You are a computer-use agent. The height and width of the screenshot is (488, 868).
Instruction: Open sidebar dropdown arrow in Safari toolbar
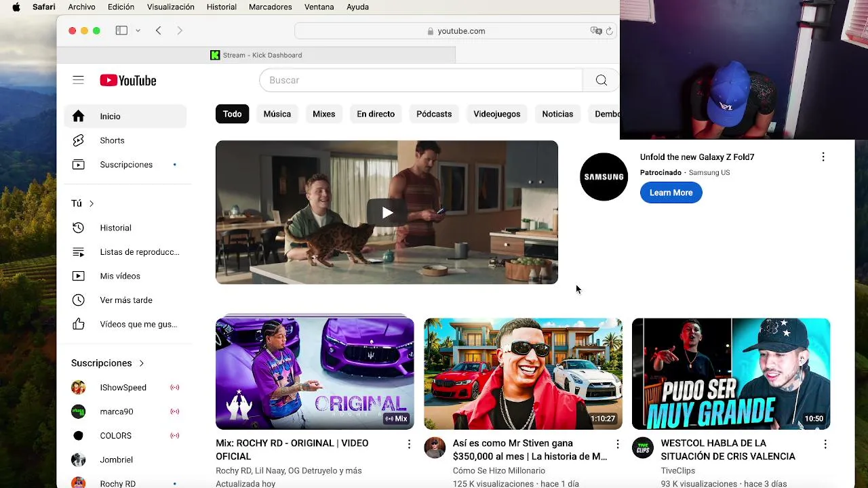pos(138,30)
